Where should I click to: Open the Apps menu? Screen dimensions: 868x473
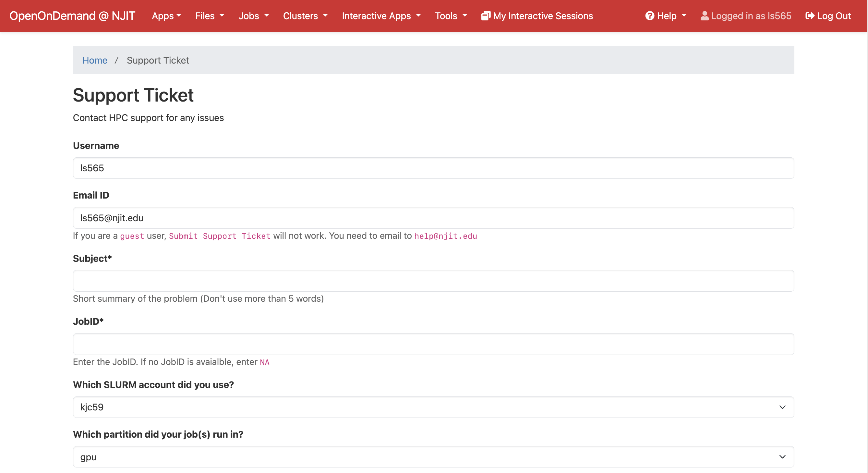coord(166,16)
